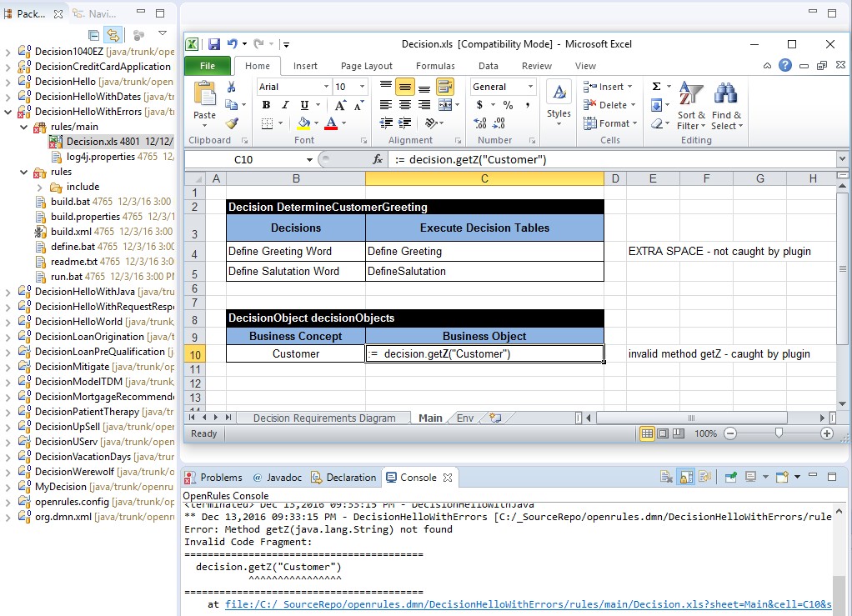Click the Decrease Decimal icon
The height and width of the screenshot is (616, 852).
[499, 123]
